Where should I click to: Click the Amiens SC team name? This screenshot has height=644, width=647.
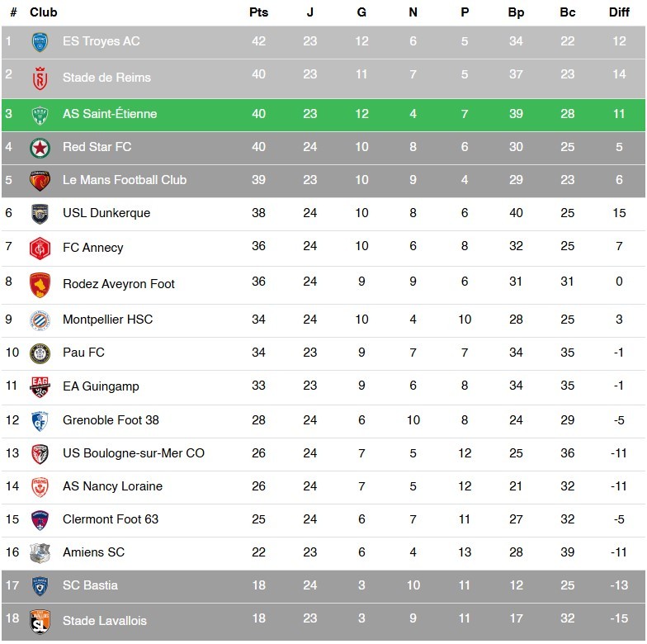(93, 552)
